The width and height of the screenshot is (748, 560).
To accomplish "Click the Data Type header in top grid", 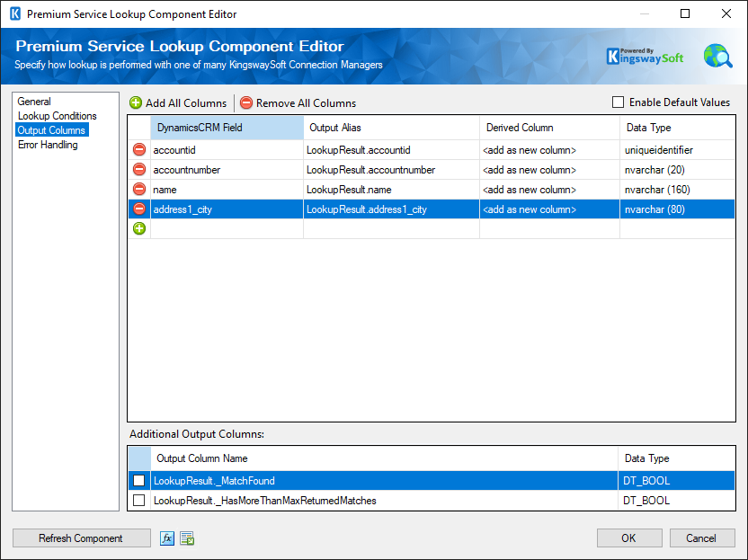I will [677, 128].
